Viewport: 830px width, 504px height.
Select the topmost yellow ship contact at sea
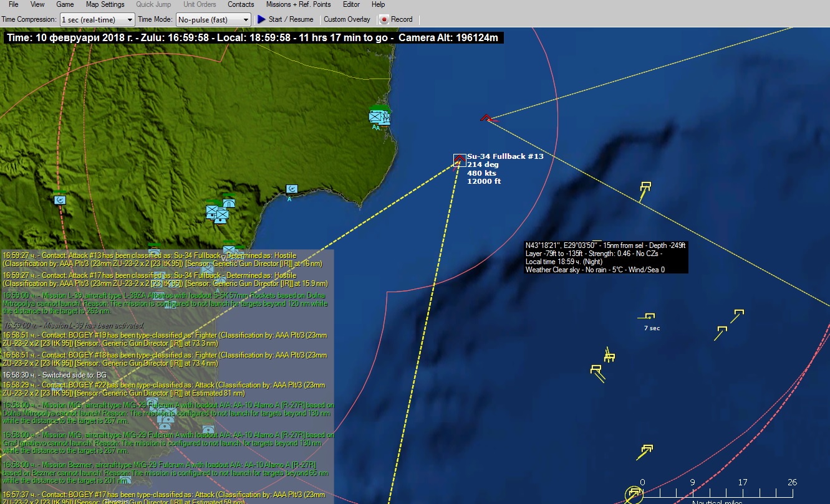[x=645, y=186]
